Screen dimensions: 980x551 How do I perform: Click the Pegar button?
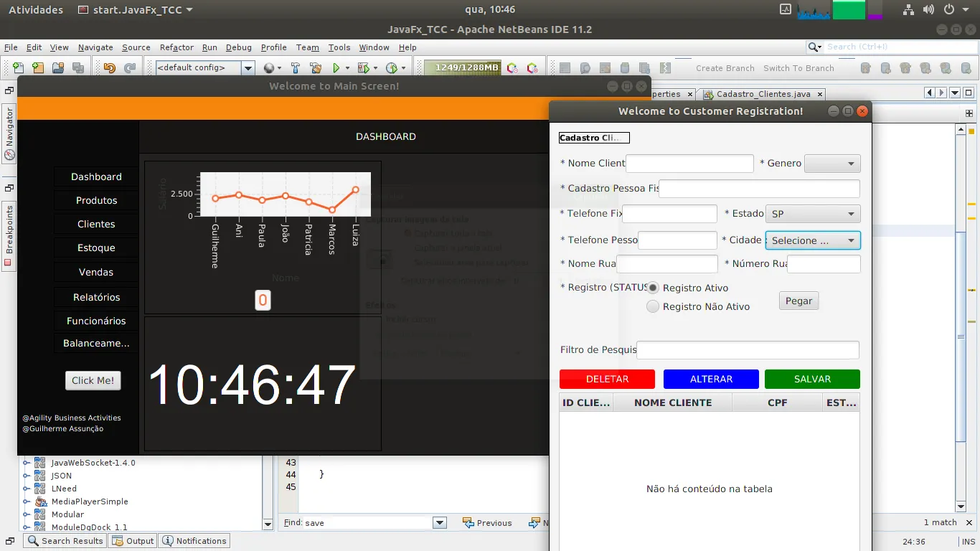click(x=798, y=301)
